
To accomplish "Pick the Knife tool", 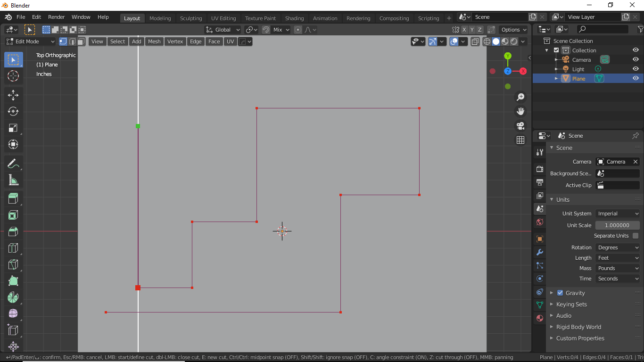I will tap(13, 265).
